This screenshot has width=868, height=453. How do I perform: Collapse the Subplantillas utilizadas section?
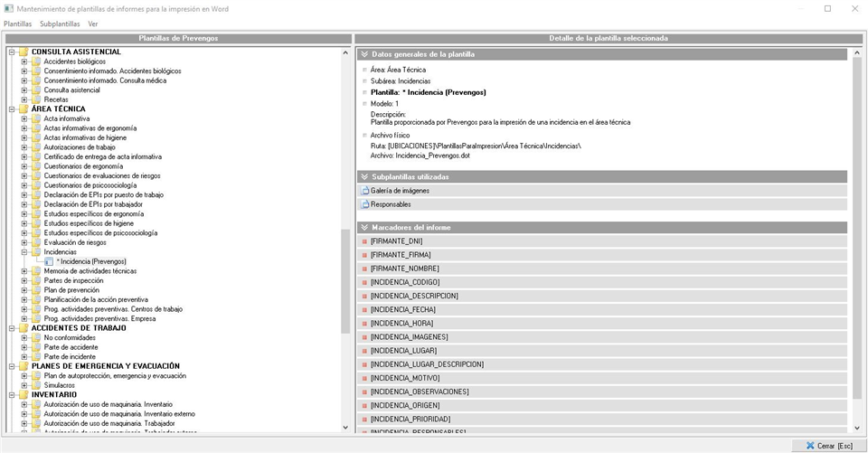point(364,176)
